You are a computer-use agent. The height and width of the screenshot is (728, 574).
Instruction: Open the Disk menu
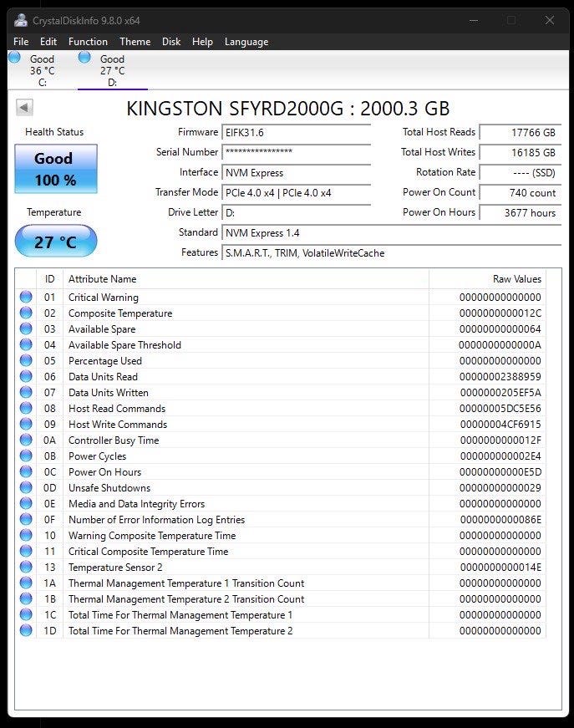(171, 41)
